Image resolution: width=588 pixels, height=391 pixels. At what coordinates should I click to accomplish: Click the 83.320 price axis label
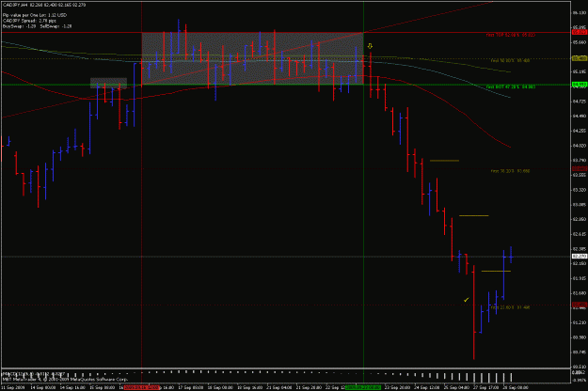click(x=580, y=190)
